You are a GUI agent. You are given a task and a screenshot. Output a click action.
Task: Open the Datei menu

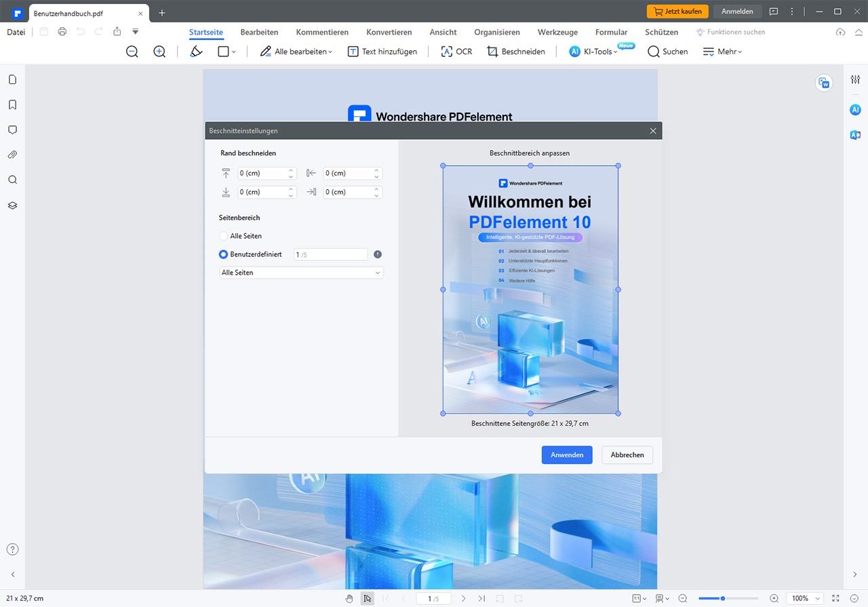(x=16, y=32)
